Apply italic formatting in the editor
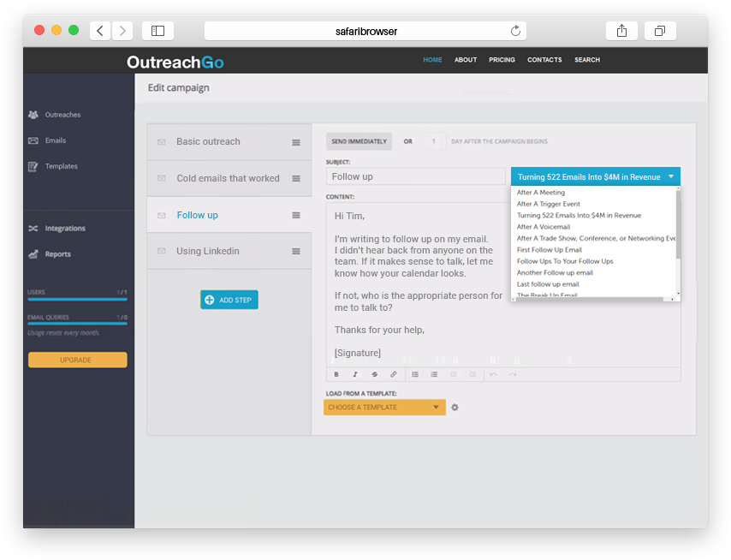 pyautogui.click(x=354, y=374)
